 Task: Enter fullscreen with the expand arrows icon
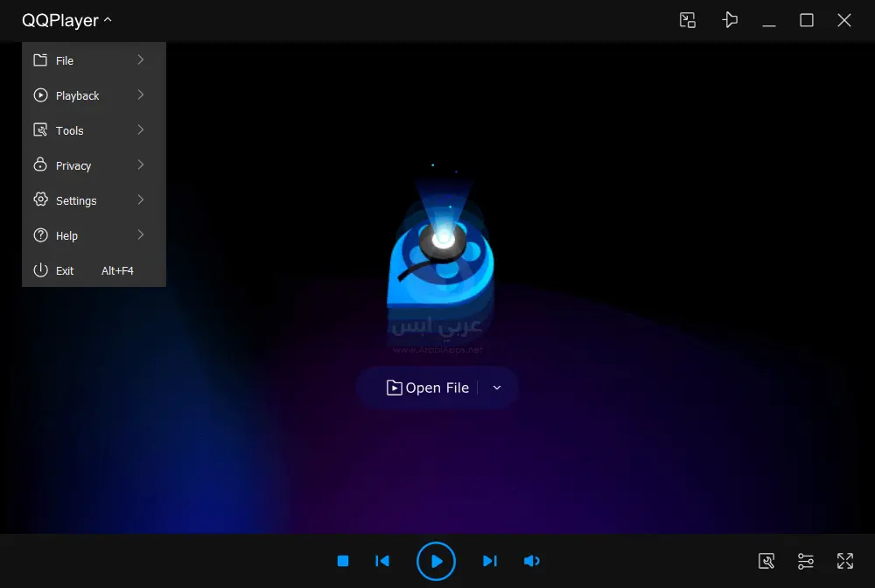(845, 561)
